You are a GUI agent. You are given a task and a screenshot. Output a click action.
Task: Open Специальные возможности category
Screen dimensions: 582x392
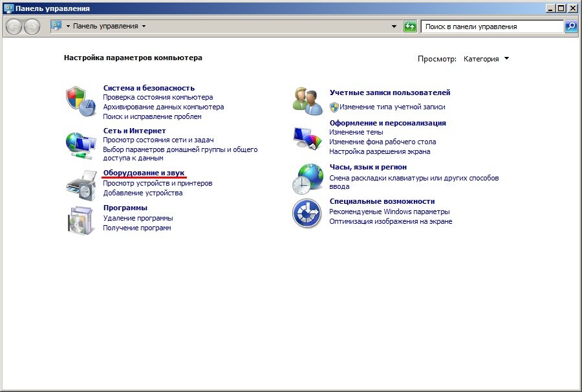coord(382,201)
